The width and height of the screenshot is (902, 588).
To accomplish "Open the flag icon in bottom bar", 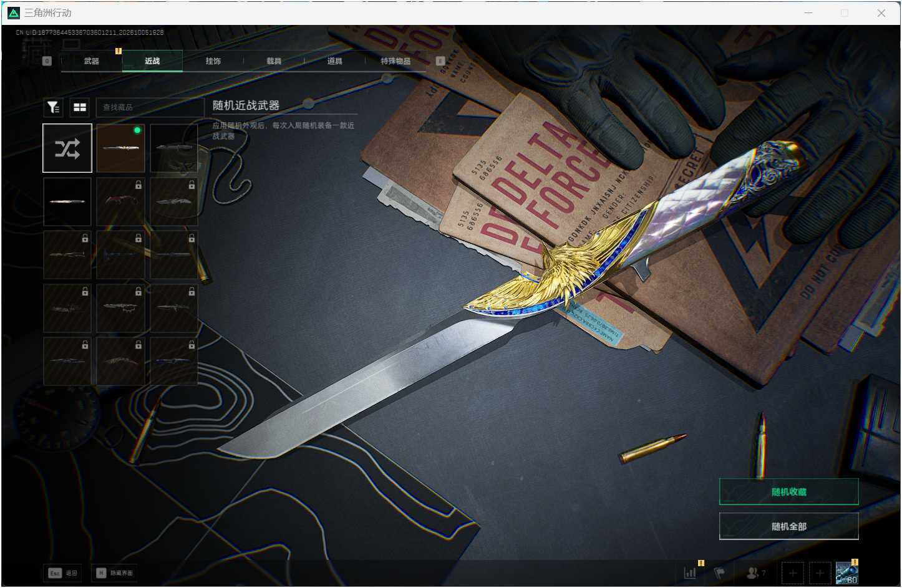I will point(719,572).
